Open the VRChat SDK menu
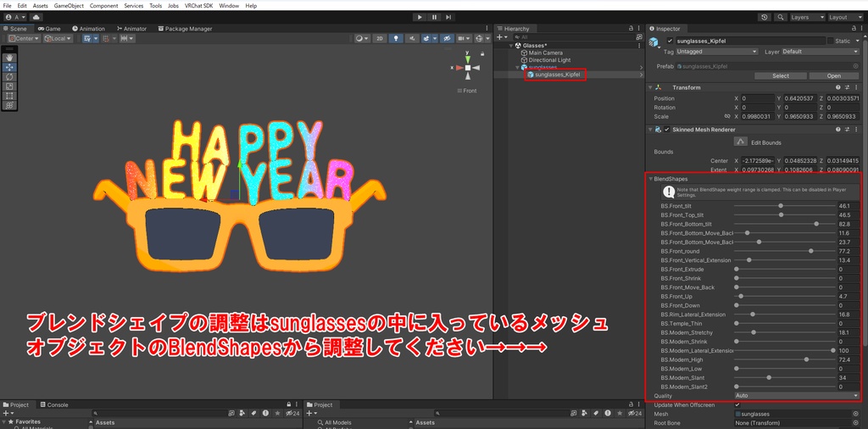This screenshot has width=868, height=429. pyautogui.click(x=199, y=6)
